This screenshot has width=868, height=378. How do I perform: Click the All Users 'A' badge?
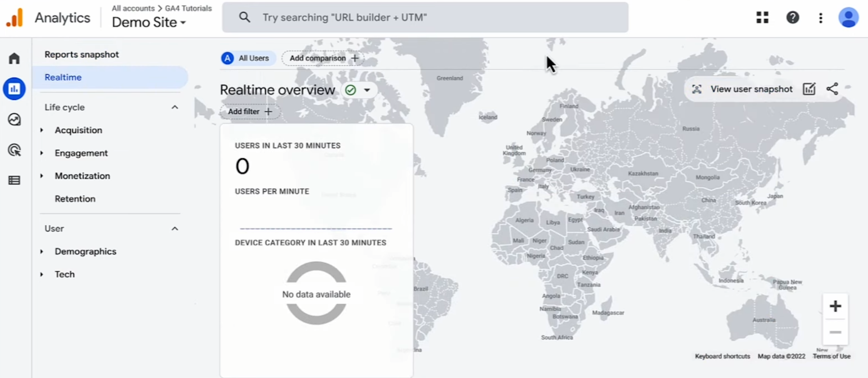click(x=228, y=58)
